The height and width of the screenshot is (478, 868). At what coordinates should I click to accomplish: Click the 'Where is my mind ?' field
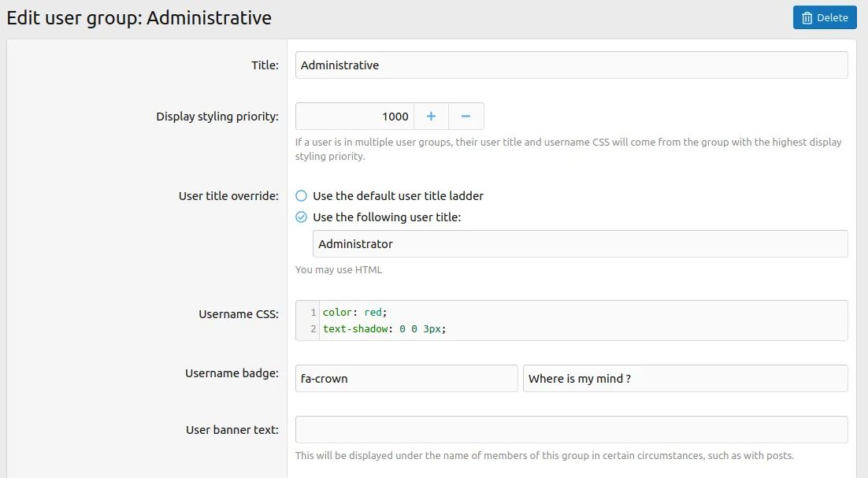[685, 379]
